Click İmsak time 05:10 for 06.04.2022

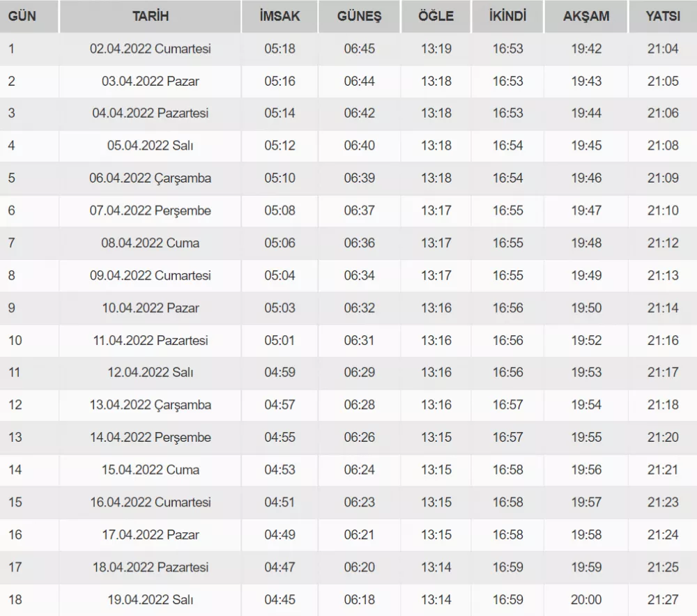pyautogui.click(x=279, y=178)
